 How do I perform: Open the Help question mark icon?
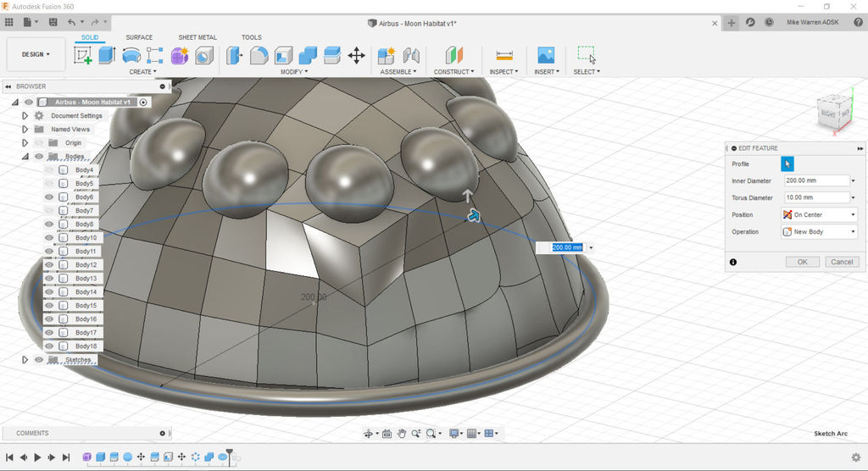click(858, 22)
